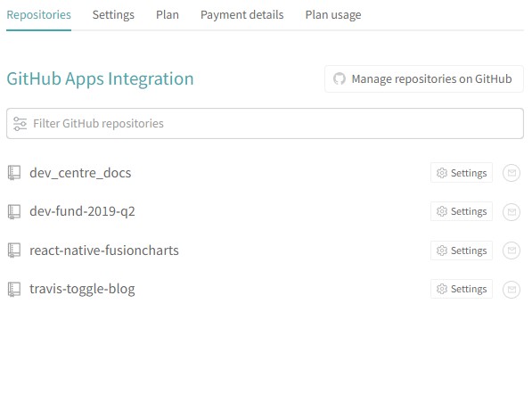Open Settings for travis-toggle-blog
532x394 pixels.
tap(462, 289)
